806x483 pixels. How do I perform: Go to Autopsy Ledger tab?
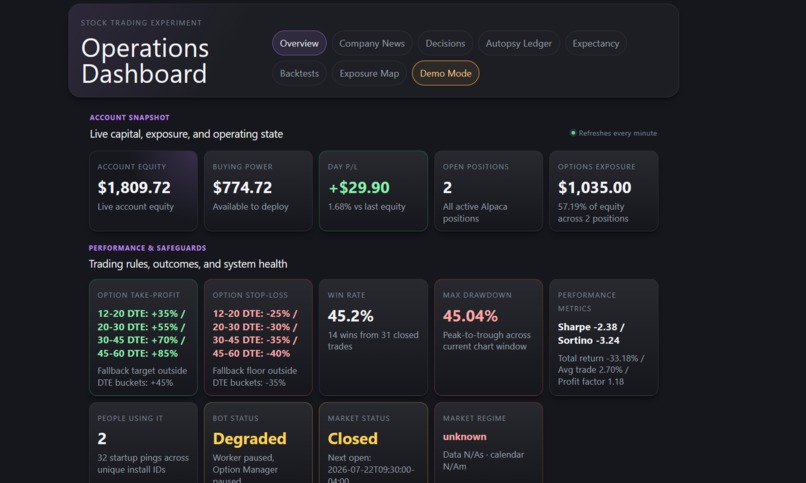click(519, 44)
